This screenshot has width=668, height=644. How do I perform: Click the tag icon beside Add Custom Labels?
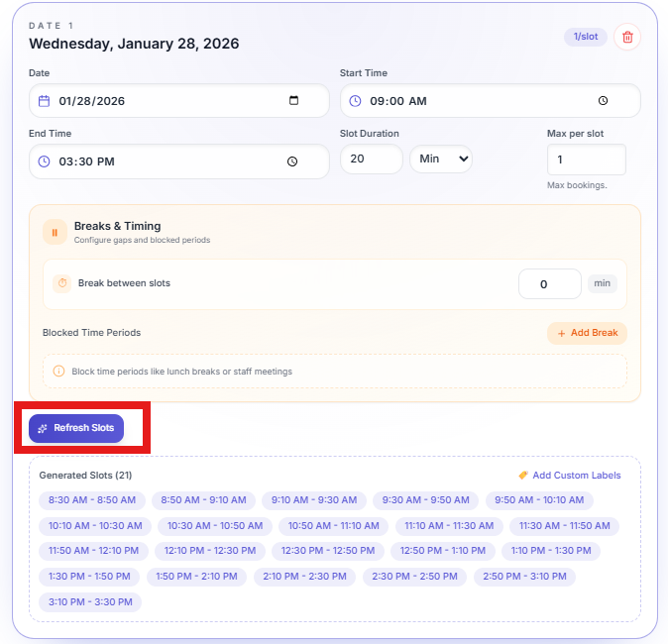click(x=522, y=475)
